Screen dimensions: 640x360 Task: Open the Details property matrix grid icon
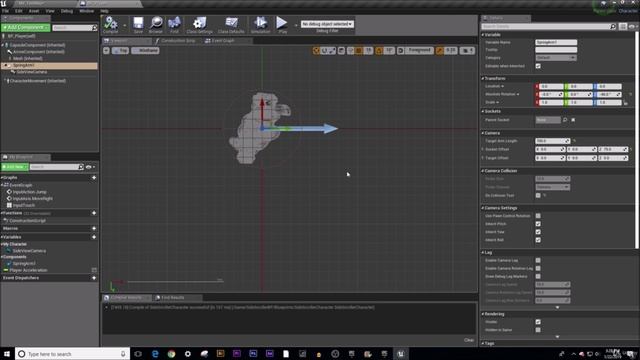coord(623,27)
